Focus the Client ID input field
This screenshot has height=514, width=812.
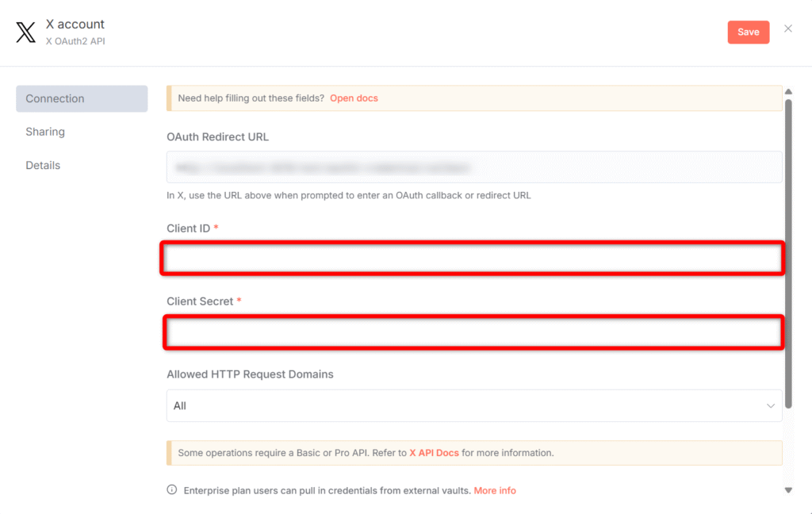click(x=473, y=259)
